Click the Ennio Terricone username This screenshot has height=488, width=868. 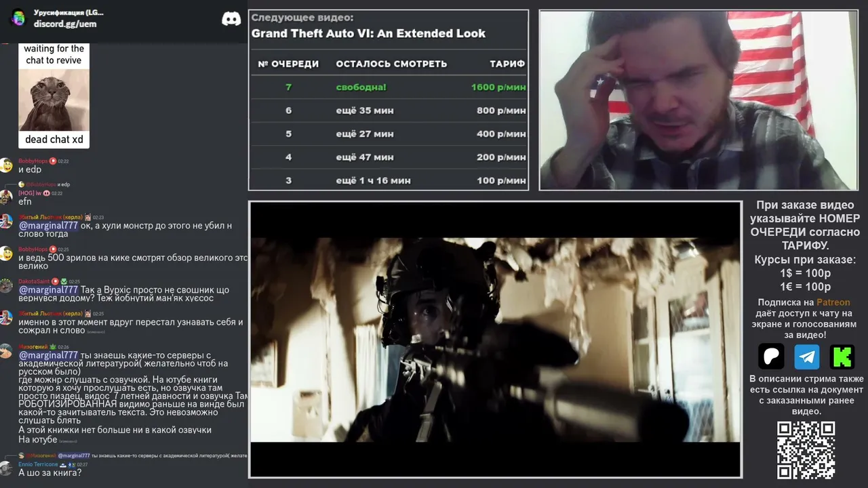point(37,464)
